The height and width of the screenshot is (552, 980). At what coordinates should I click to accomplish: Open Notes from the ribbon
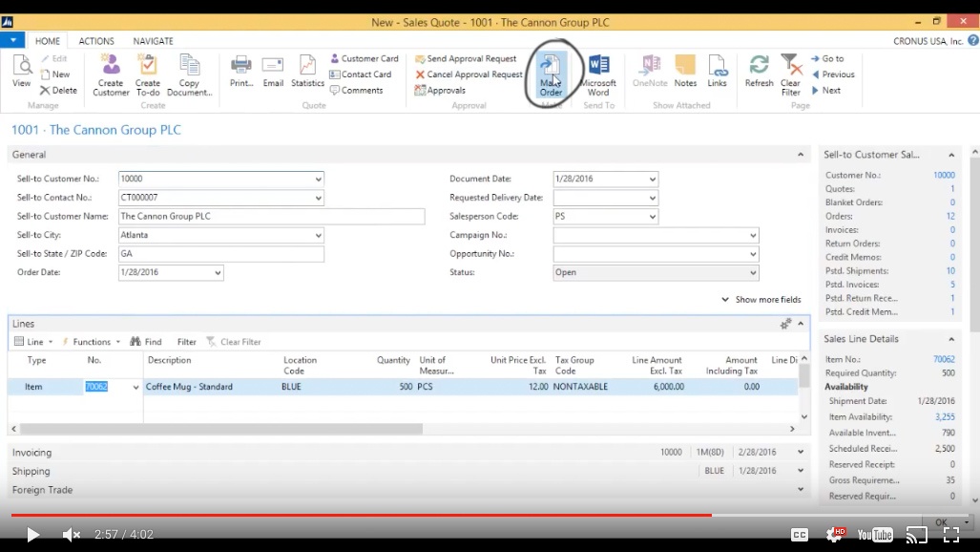(685, 72)
